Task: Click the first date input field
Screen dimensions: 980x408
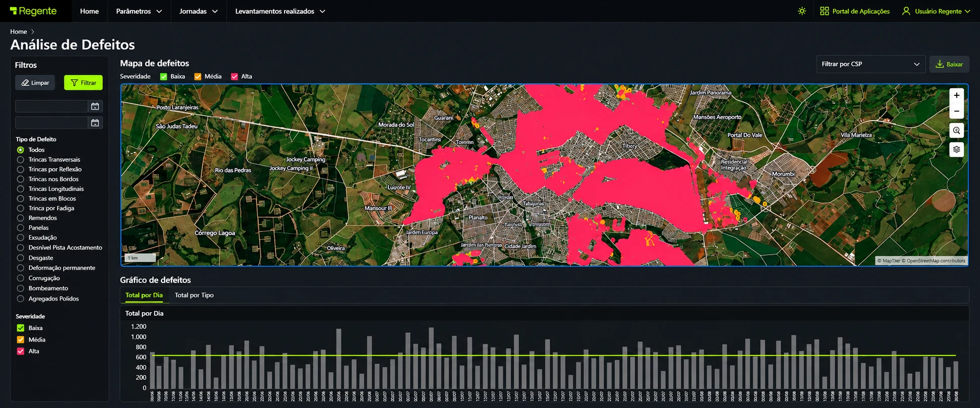Action: coord(52,106)
